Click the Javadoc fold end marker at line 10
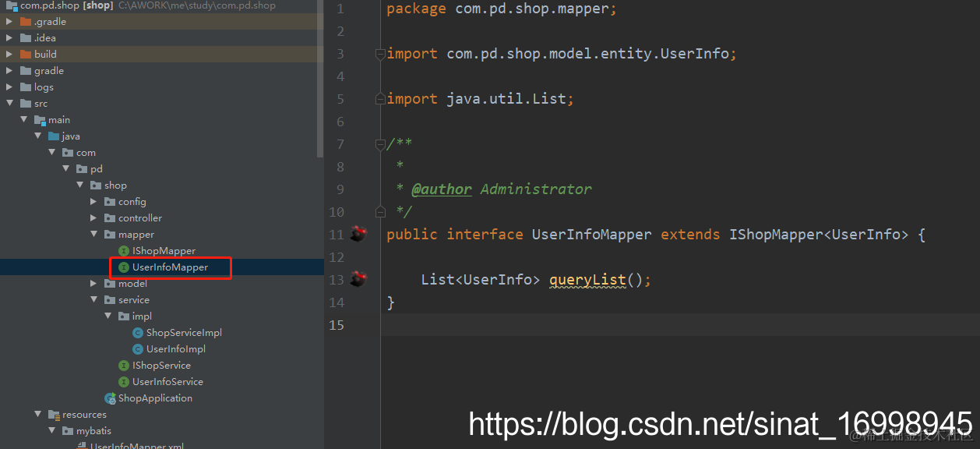 point(380,211)
